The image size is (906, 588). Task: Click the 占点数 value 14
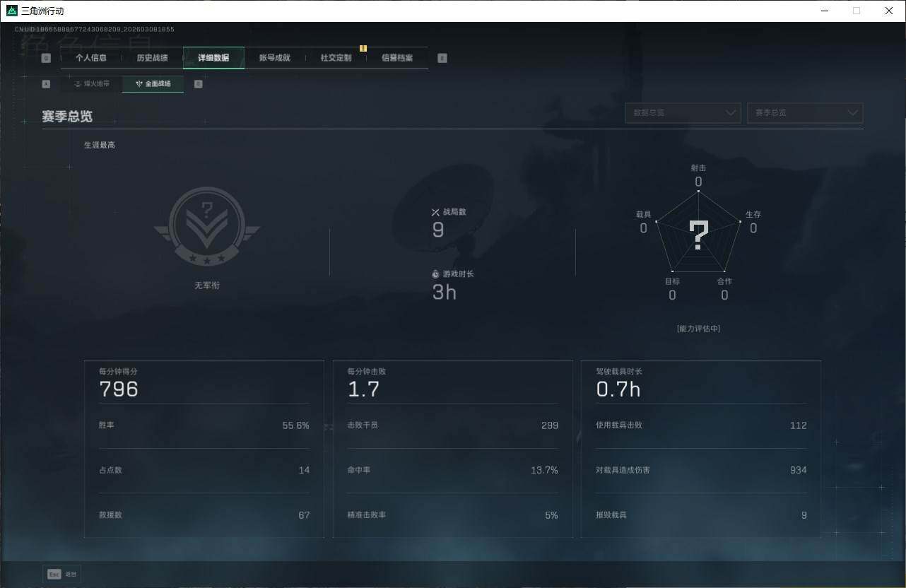304,470
